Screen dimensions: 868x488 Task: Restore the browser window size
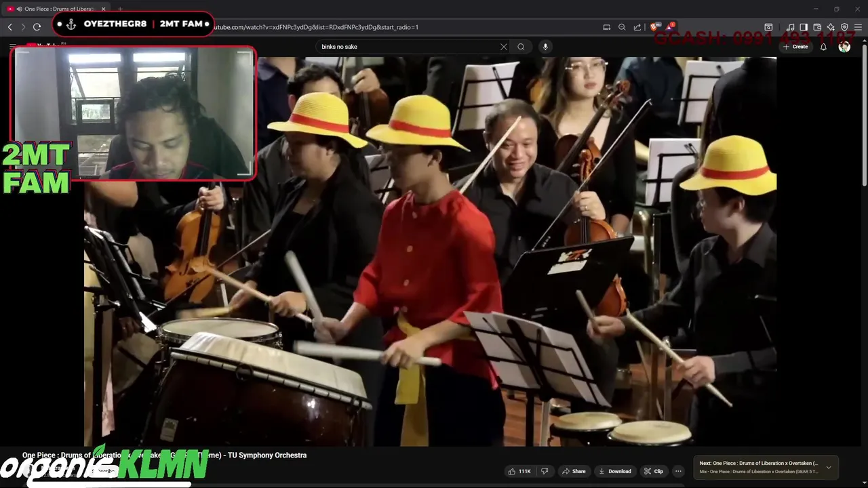[836, 9]
